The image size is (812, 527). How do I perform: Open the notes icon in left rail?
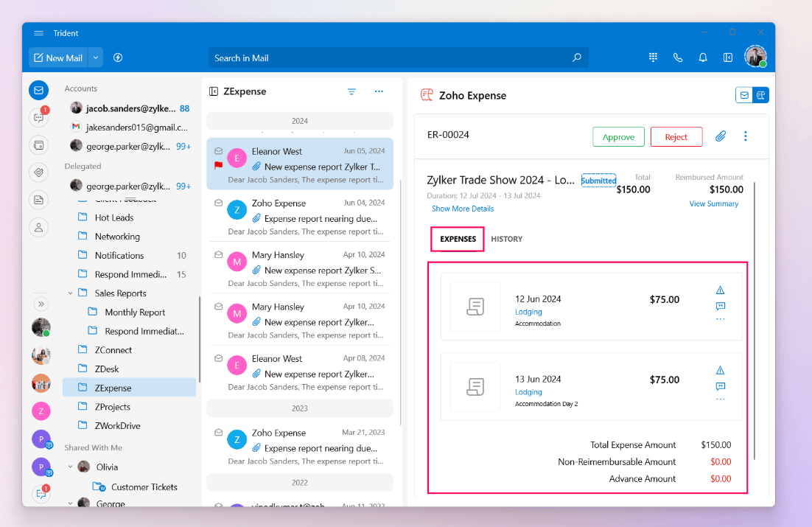tap(39, 200)
